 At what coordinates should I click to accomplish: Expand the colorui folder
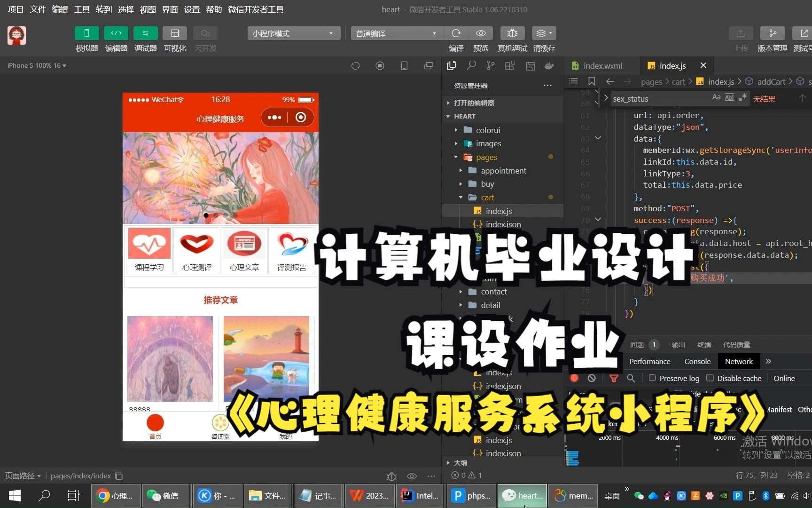click(x=488, y=130)
